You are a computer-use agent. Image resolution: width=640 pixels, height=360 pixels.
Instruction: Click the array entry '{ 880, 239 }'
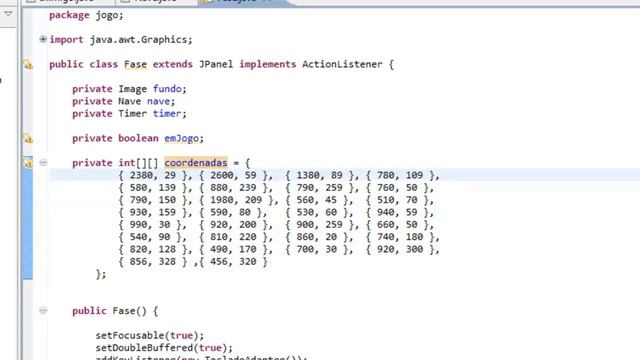click(234, 188)
